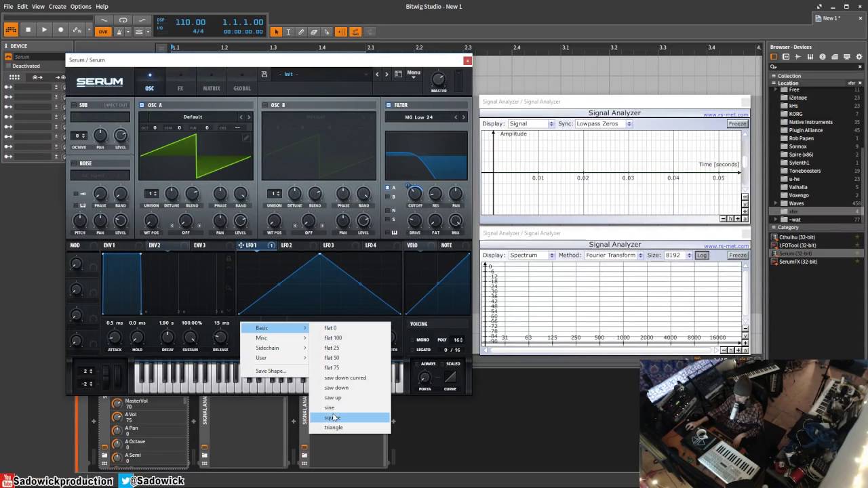Click the Play button in Bitwig transport

pos(44,30)
